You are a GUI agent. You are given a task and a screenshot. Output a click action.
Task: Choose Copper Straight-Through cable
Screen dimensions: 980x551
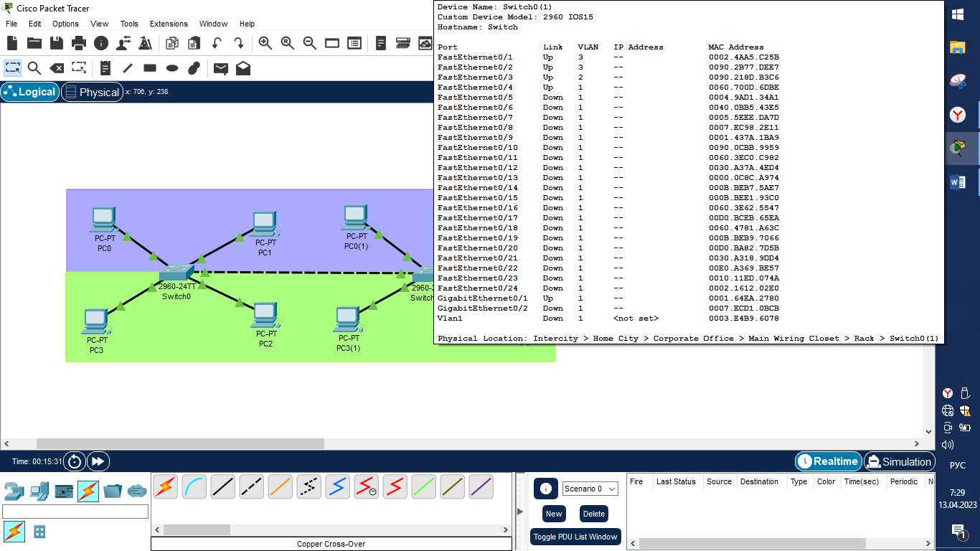coord(222,487)
